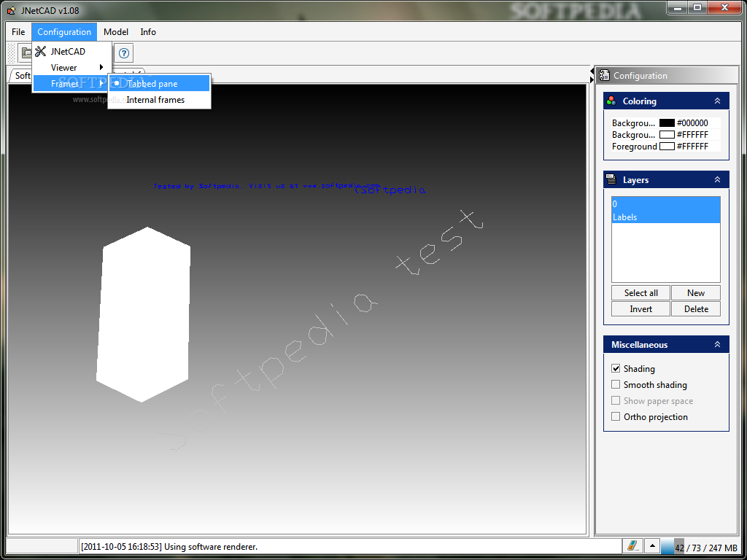Expand the log with the up arrow button

pos(651,545)
